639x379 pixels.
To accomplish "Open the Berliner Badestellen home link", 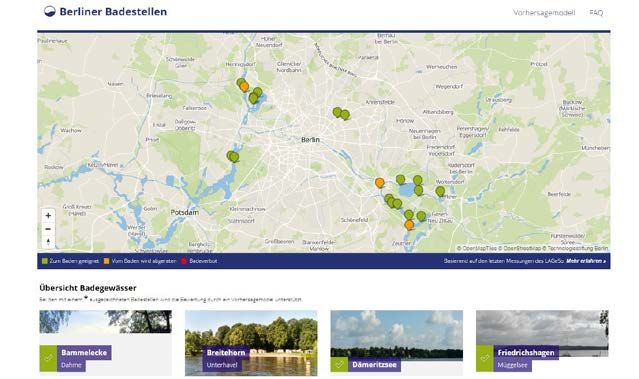I will (113, 12).
